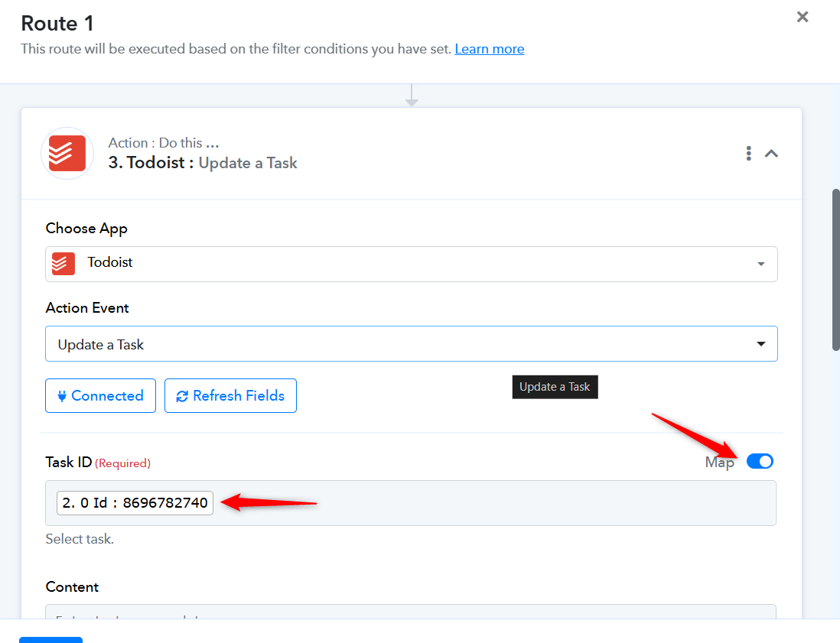Viewport: 840px width, 643px height.
Task: Open the three-dot options menu for step 3
Action: tap(748, 154)
